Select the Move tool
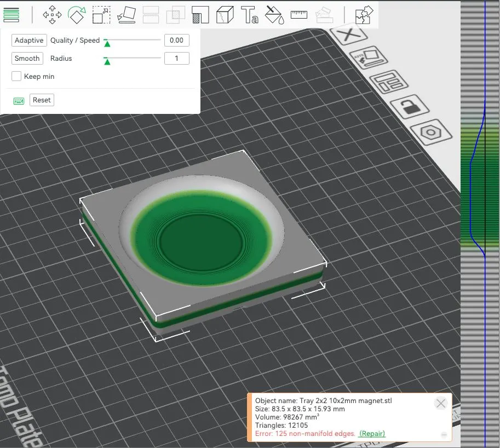The image size is (500, 448). click(x=52, y=15)
